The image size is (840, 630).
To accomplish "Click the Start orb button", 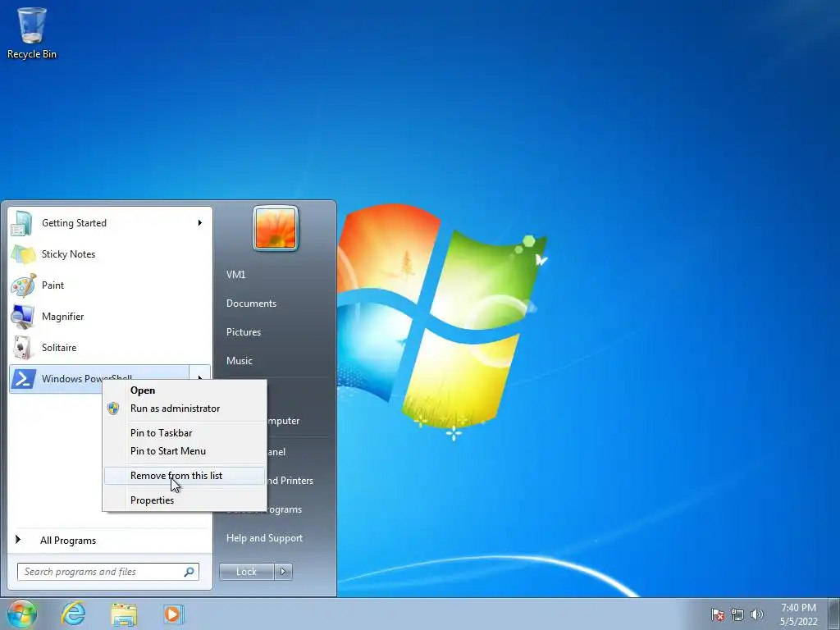I will coord(22,614).
